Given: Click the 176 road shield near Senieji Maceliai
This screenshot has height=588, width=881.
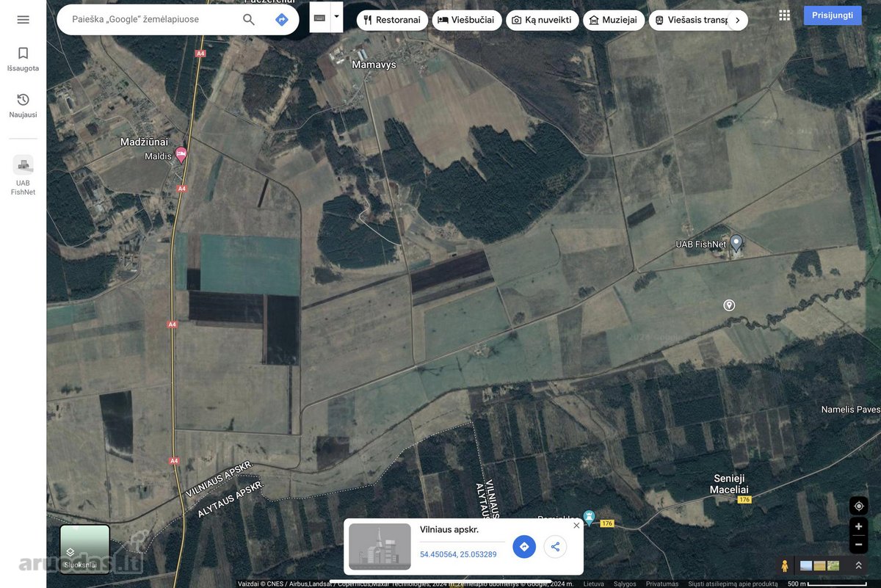Looking at the screenshot, I should click(744, 500).
